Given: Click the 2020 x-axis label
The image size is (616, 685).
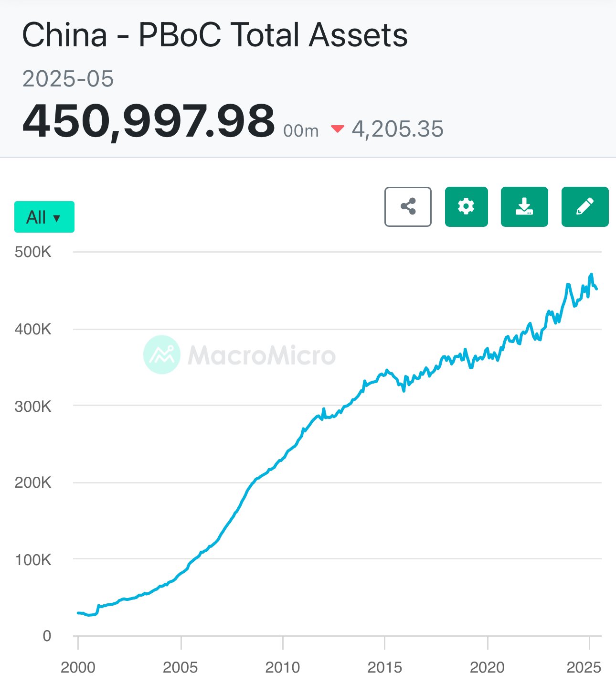Looking at the screenshot, I should click(487, 667).
